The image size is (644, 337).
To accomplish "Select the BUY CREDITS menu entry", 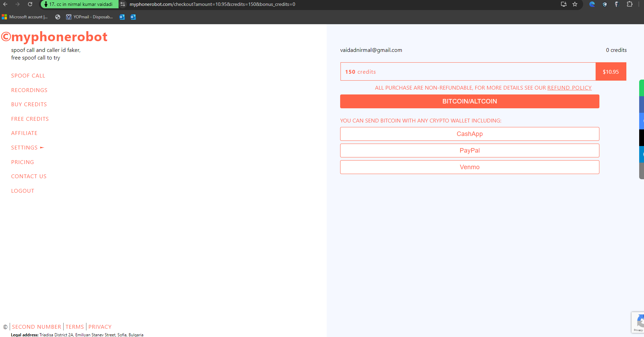I will (x=29, y=104).
